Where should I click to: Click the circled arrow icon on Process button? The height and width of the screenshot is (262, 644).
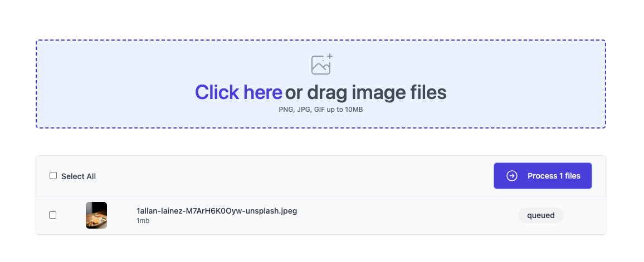pyautogui.click(x=512, y=176)
